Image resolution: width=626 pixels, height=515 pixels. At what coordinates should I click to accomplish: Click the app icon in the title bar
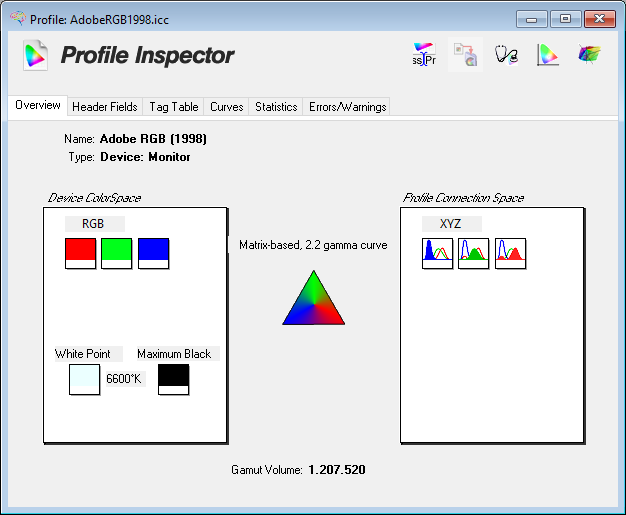pyautogui.click(x=18, y=18)
